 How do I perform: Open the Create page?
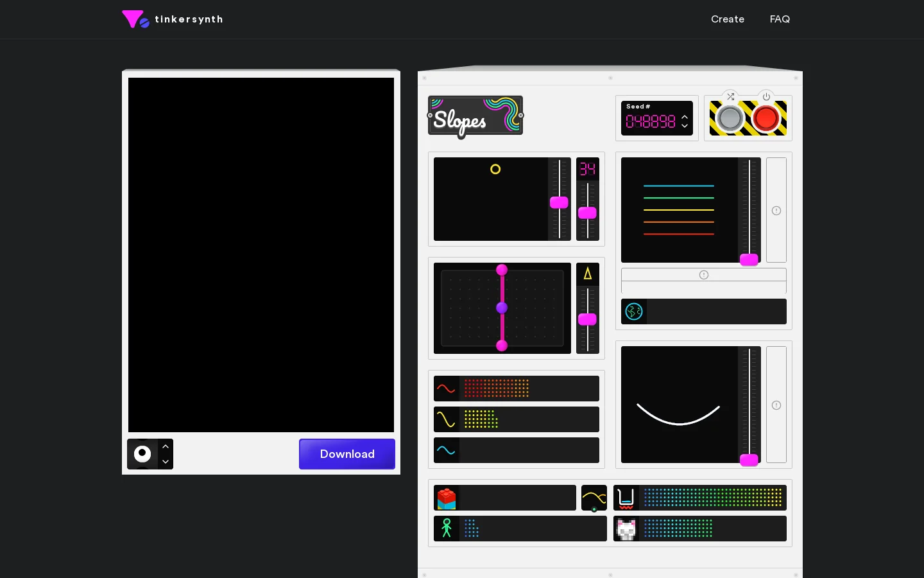pos(728,19)
